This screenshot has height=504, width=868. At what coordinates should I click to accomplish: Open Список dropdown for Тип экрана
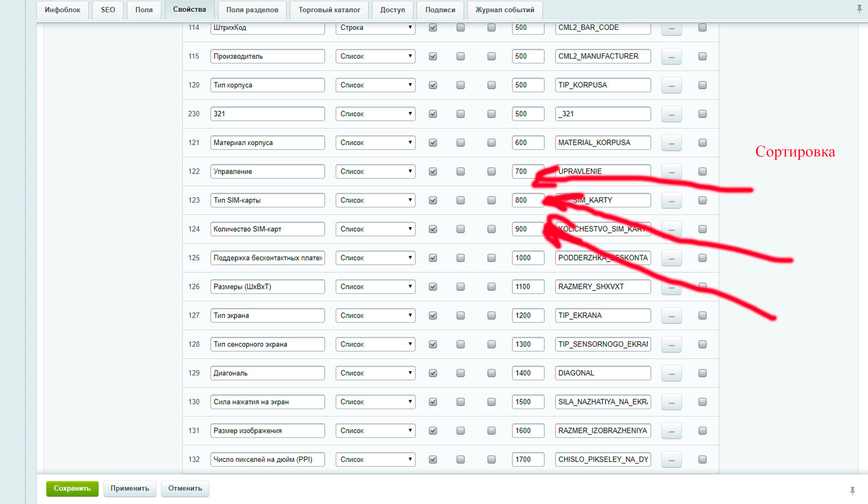(375, 316)
